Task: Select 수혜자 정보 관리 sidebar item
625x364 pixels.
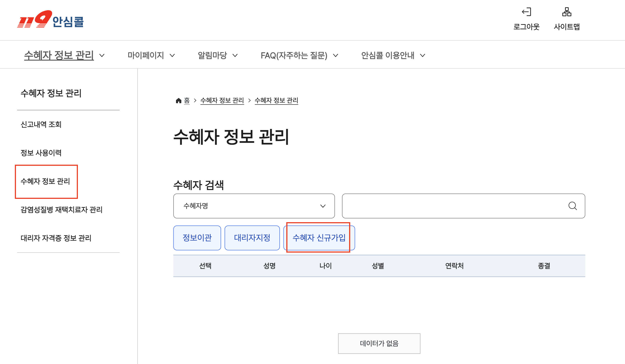Action: (45, 181)
